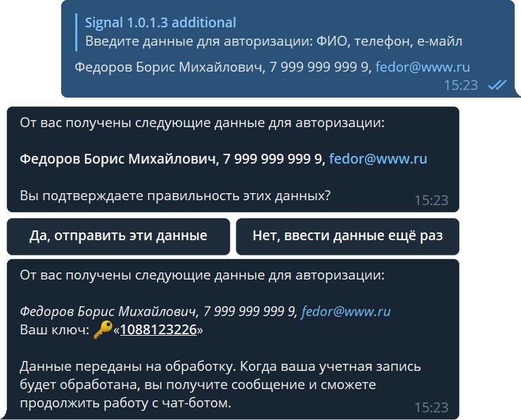This screenshot has width=521, height=420.
Task: Click the question 'Вы подтверждаете правильность этих данных?'
Action: [x=175, y=195]
